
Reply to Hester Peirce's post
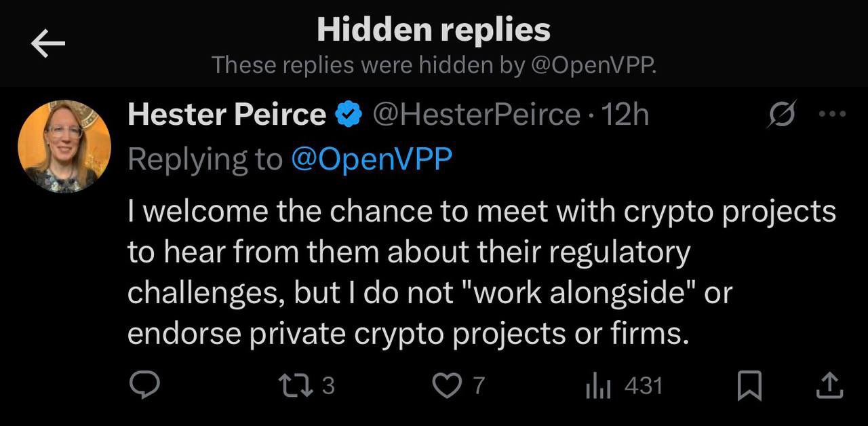(144, 386)
